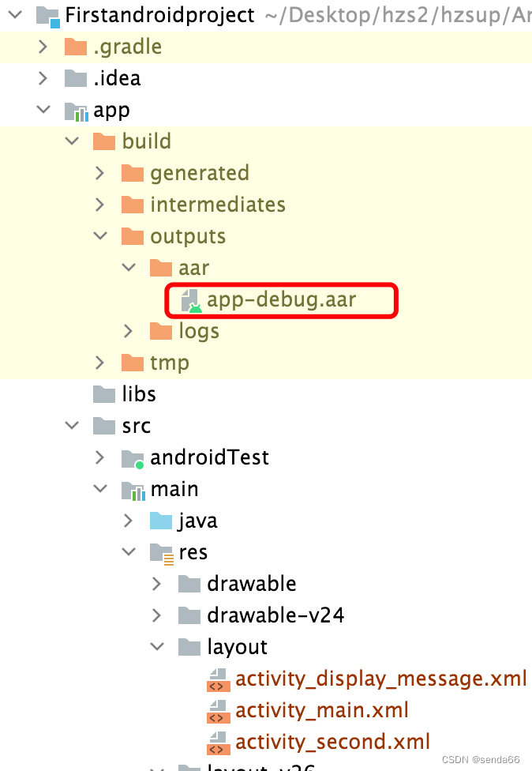The image size is (532, 771).
Task: Collapse the build folder
Action: [72, 141]
